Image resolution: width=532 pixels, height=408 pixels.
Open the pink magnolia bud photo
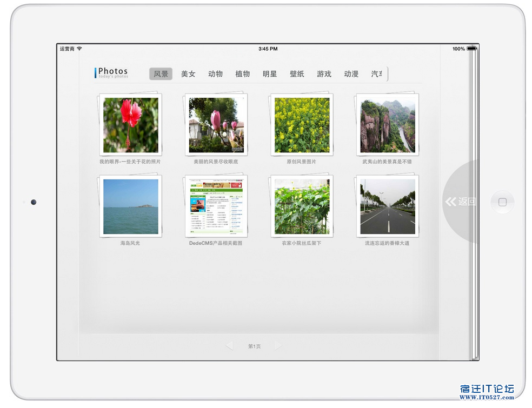pyautogui.click(x=216, y=125)
